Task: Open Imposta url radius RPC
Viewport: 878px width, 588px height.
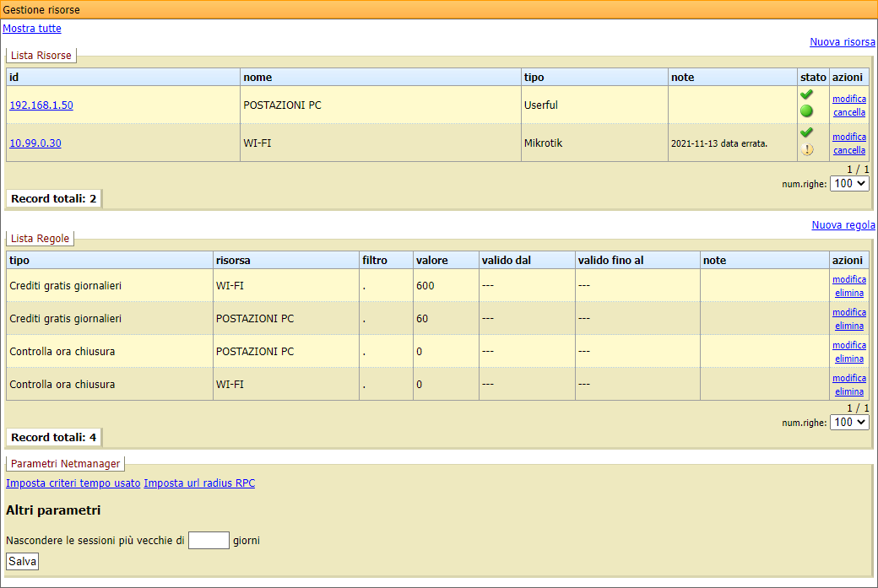Action: click(199, 483)
